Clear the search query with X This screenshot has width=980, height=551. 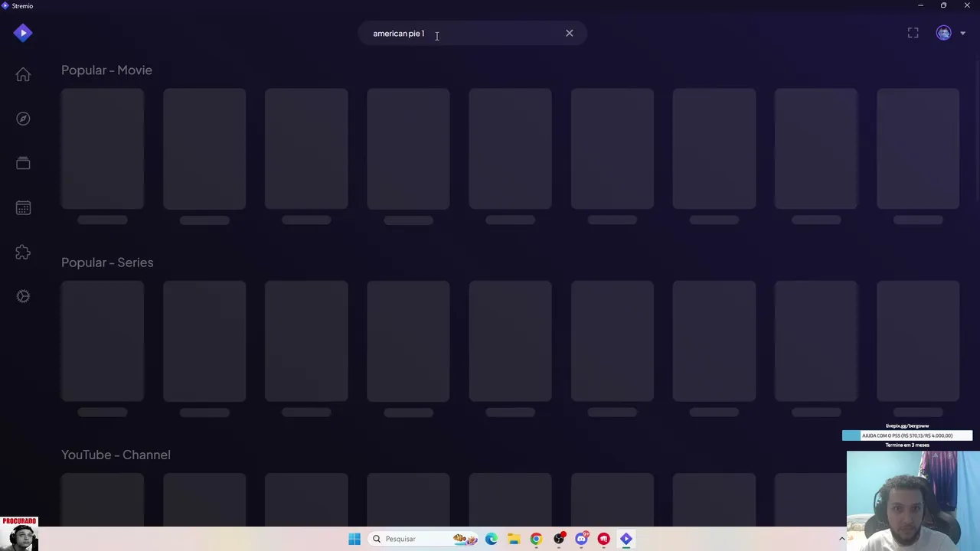pyautogui.click(x=569, y=33)
